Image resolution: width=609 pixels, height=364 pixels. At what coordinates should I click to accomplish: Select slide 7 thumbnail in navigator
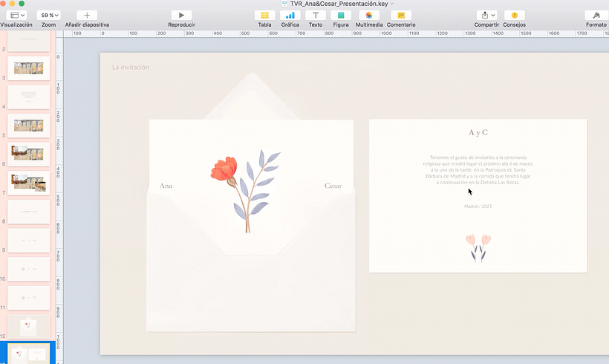pos(29,183)
